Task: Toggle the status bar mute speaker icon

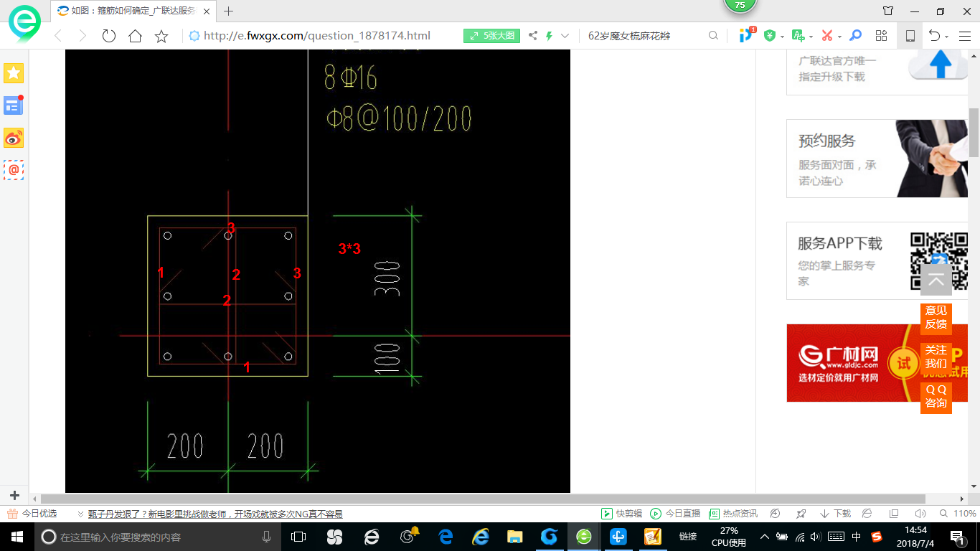Action: click(x=920, y=514)
